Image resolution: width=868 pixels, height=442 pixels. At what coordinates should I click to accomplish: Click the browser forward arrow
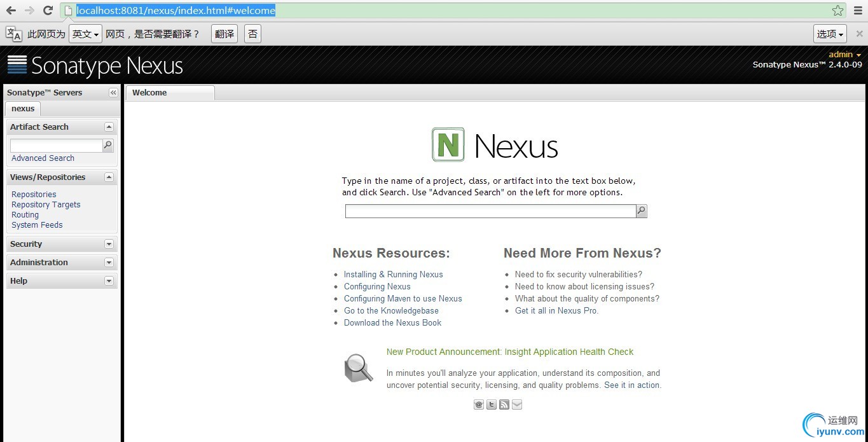pos(29,10)
